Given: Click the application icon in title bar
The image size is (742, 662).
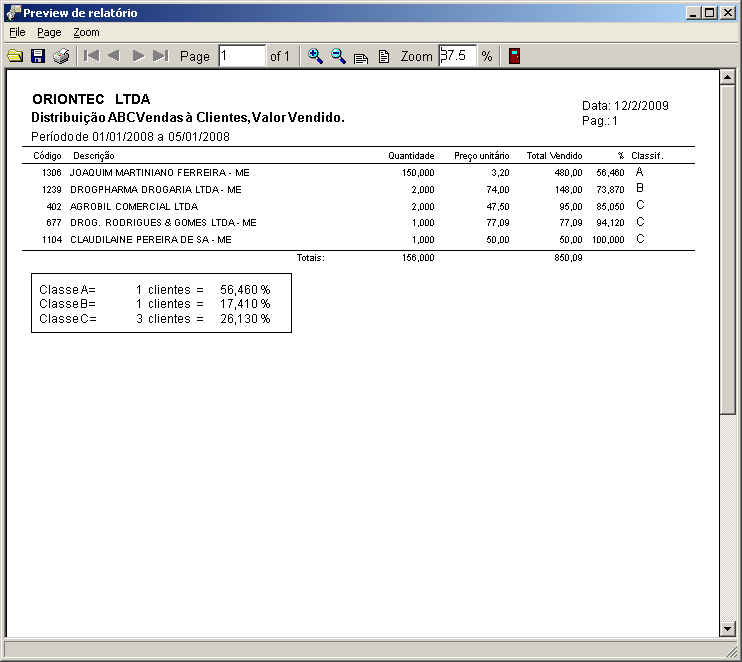Looking at the screenshot, I should pos(13,13).
